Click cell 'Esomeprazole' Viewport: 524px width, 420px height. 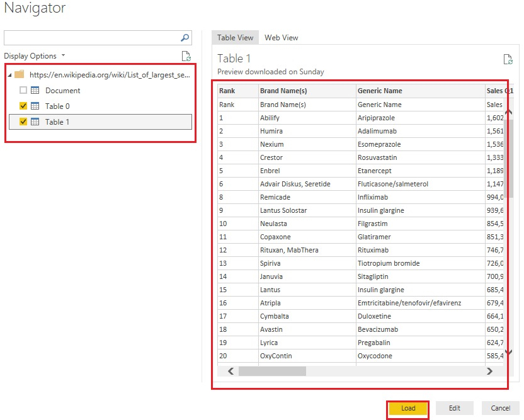(421, 144)
